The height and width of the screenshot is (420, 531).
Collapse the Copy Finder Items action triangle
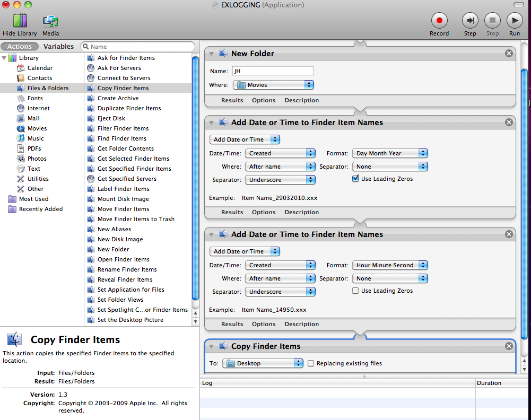click(x=211, y=347)
